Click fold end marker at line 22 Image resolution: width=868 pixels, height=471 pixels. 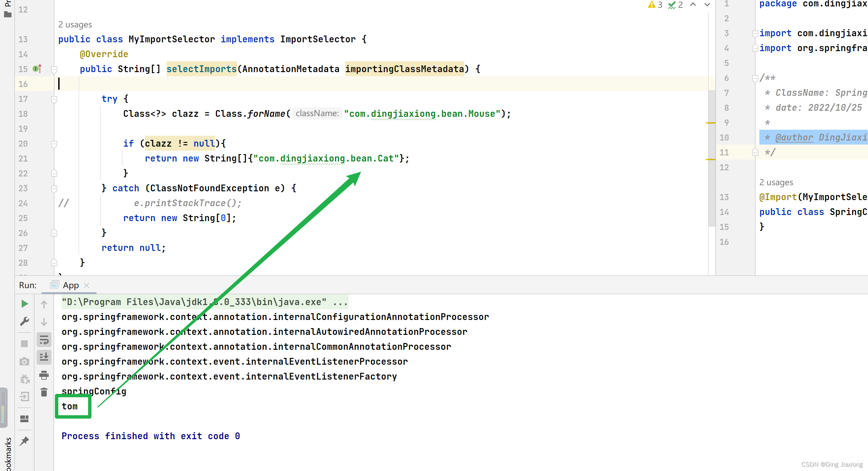pyautogui.click(x=54, y=173)
